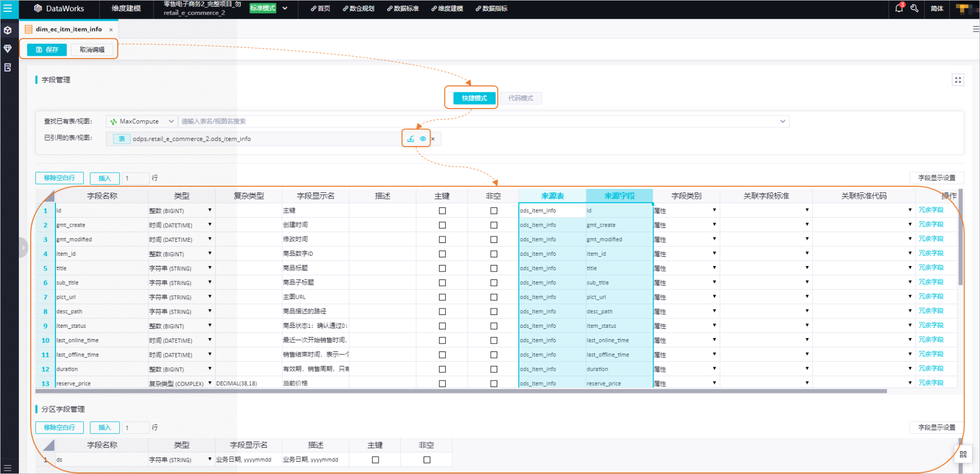
Task: Toggle the eye preview icon for ods_item_info
Action: point(423,139)
